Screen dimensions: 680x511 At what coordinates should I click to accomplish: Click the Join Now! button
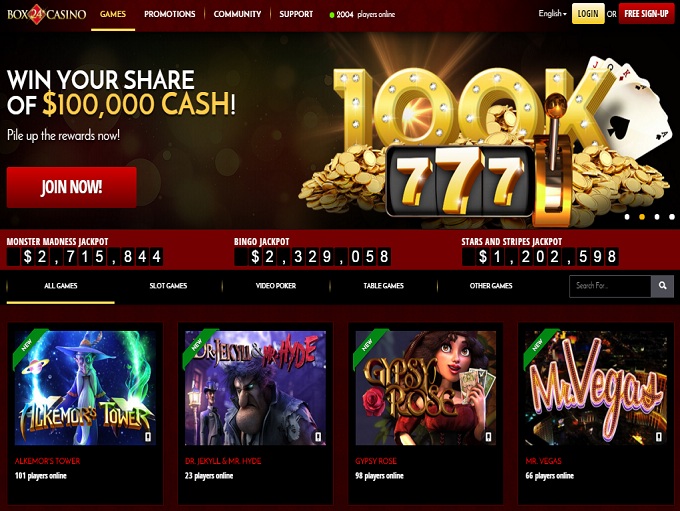tap(72, 187)
